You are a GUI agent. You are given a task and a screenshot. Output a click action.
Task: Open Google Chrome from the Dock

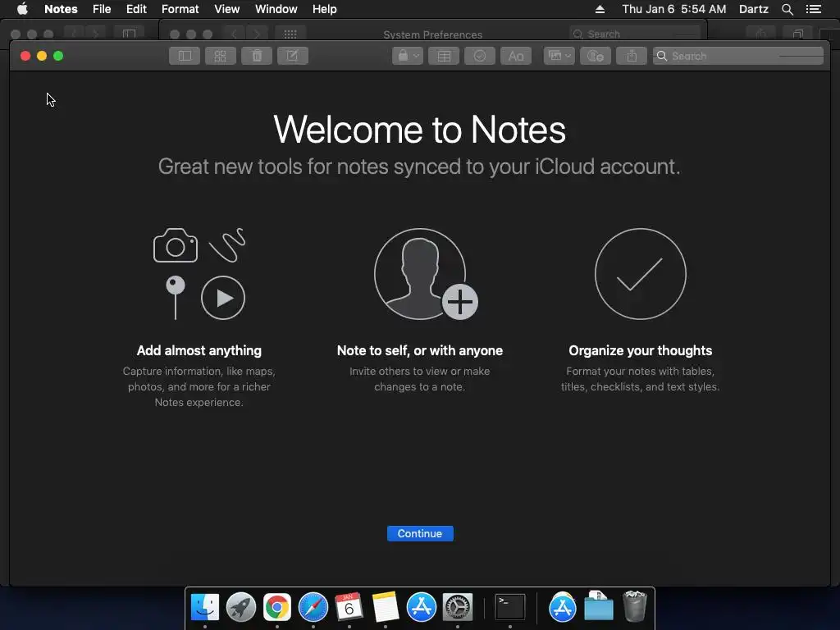(x=277, y=608)
